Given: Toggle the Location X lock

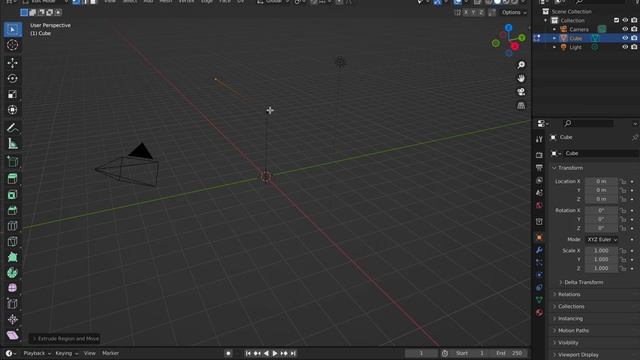Looking at the screenshot, I should pyautogui.click(x=623, y=181).
